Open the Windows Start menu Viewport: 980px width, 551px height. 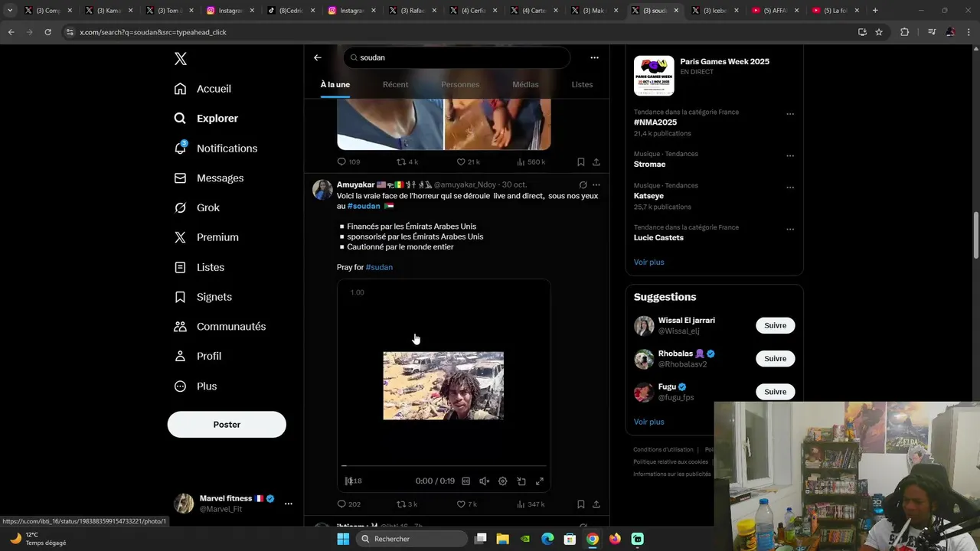343,539
